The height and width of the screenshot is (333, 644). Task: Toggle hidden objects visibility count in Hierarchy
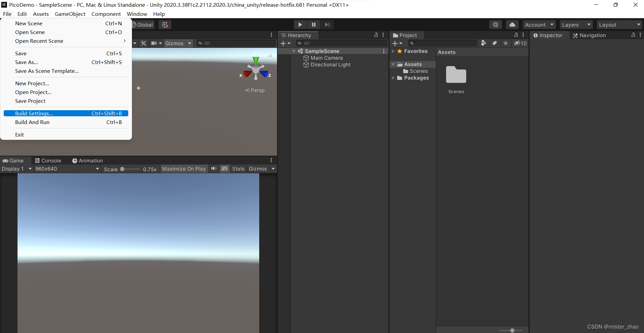(520, 43)
